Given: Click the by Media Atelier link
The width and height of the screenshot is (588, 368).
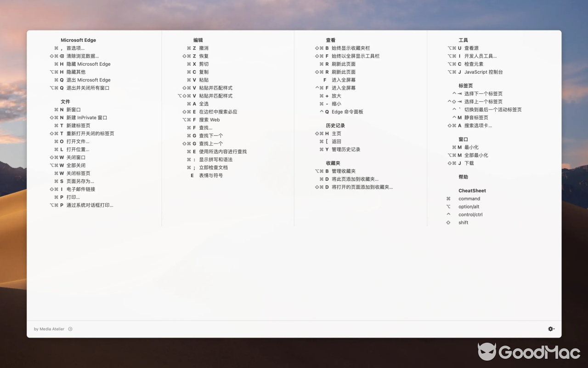Looking at the screenshot, I should (49, 329).
